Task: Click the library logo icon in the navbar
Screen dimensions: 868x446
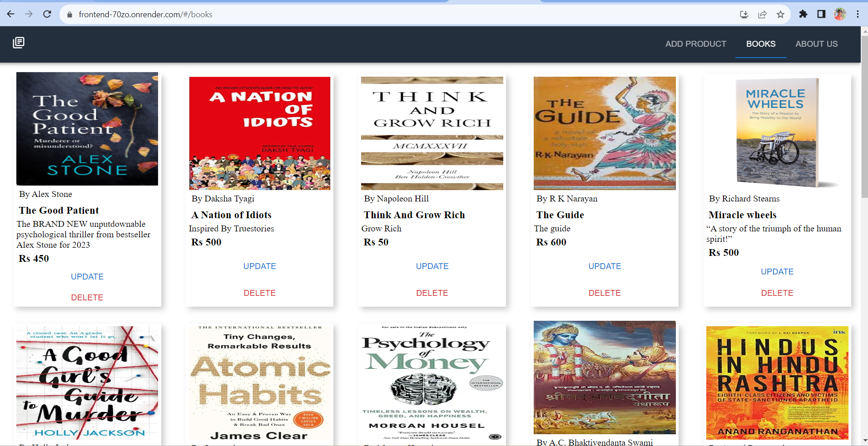Action: pyautogui.click(x=19, y=43)
